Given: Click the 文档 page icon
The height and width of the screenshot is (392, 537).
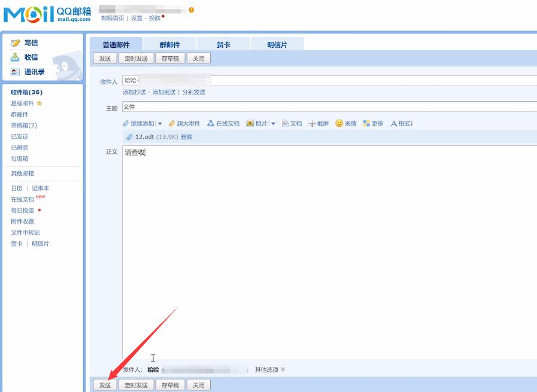Looking at the screenshot, I should point(285,123).
